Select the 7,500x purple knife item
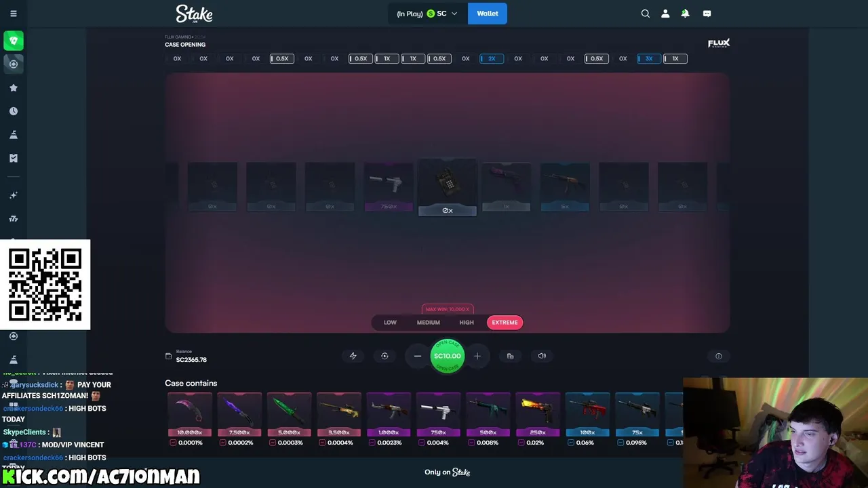The image size is (868, 488). click(x=239, y=414)
